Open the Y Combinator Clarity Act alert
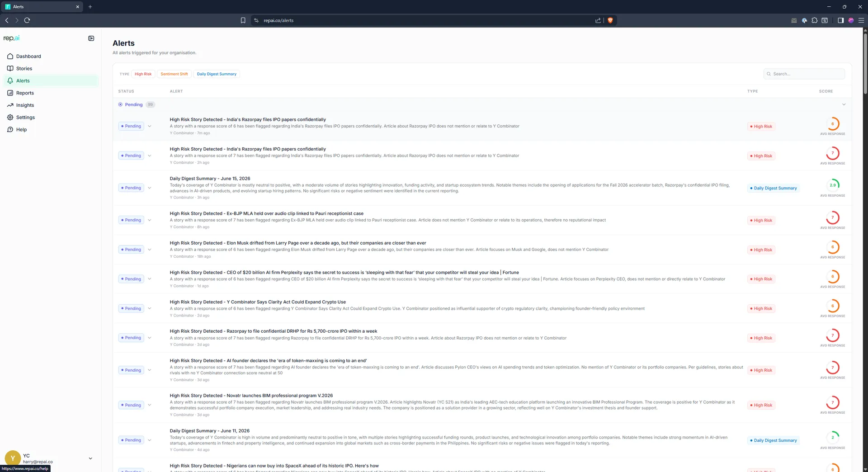Image resolution: width=868 pixels, height=472 pixels. (x=258, y=302)
